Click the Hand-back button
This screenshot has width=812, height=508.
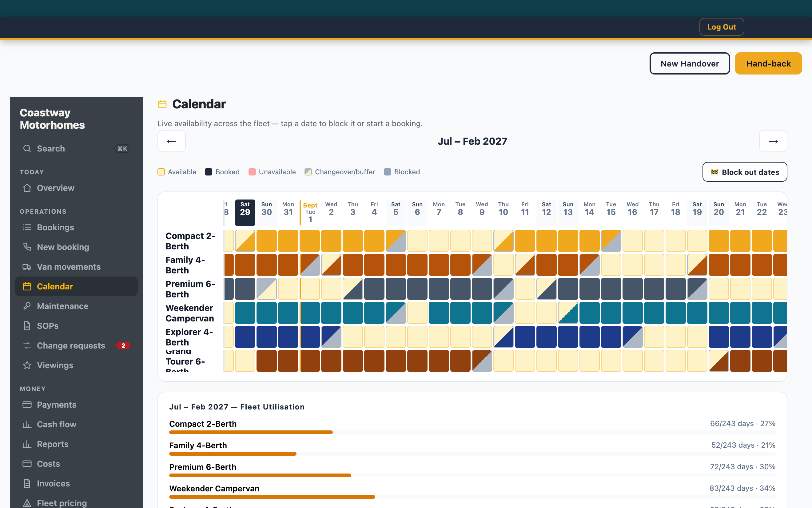(x=768, y=63)
